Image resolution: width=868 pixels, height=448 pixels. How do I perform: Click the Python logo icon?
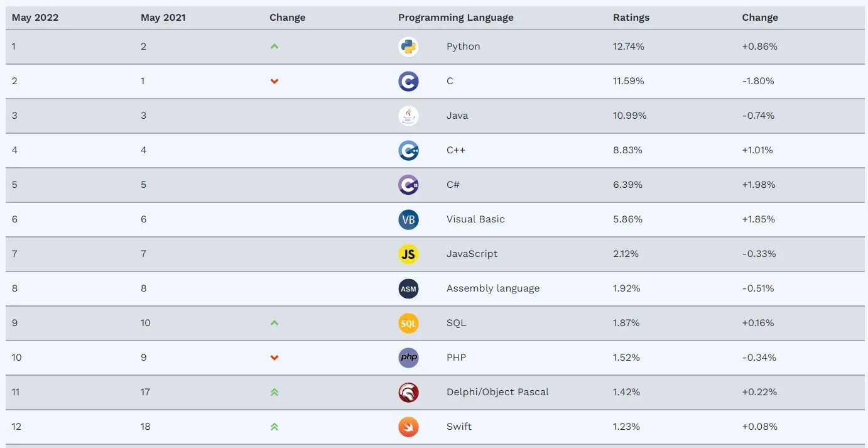tap(408, 46)
